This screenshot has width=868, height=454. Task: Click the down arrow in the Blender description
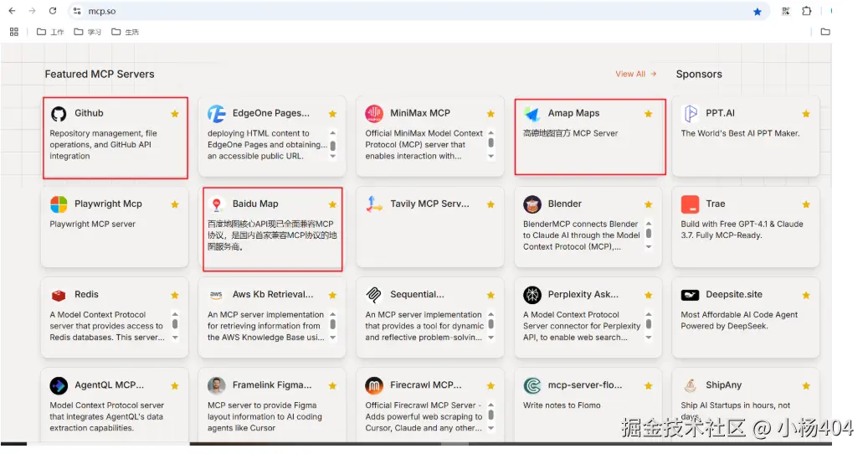coord(649,247)
